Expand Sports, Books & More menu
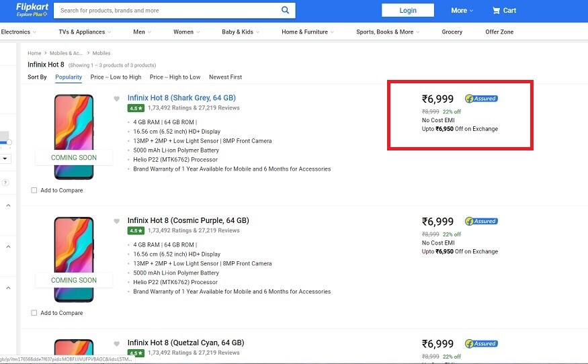This screenshot has height=364, width=588. pyautogui.click(x=388, y=32)
